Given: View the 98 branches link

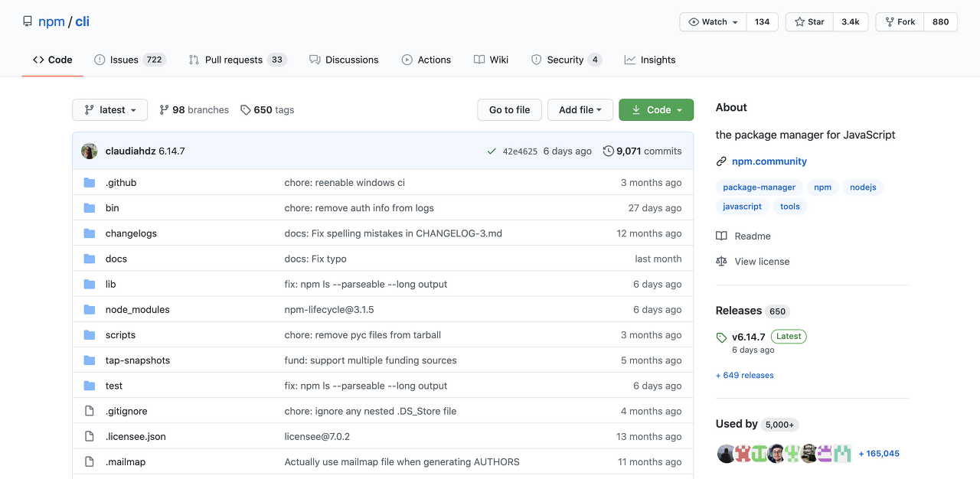Looking at the screenshot, I should click(x=194, y=110).
